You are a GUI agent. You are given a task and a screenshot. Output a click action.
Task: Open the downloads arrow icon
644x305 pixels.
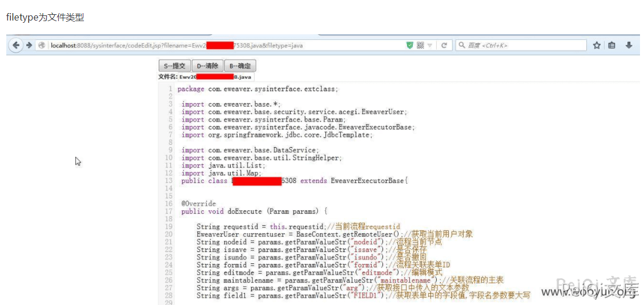(x=629, y=46)
